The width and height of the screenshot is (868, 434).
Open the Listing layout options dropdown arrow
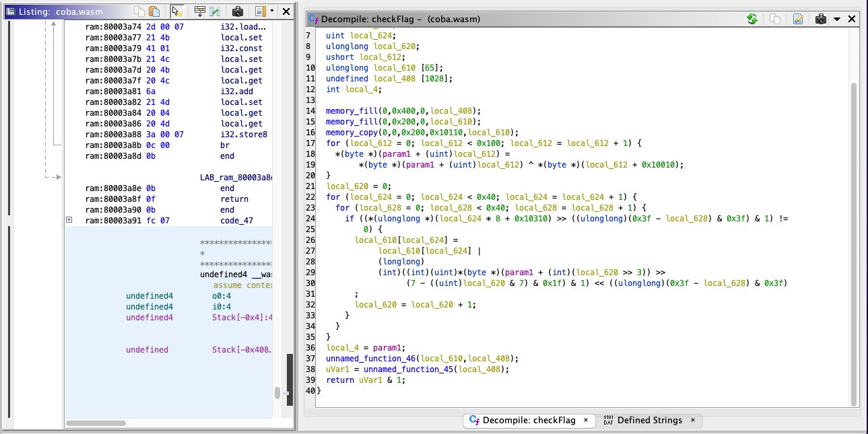[271, 11]
